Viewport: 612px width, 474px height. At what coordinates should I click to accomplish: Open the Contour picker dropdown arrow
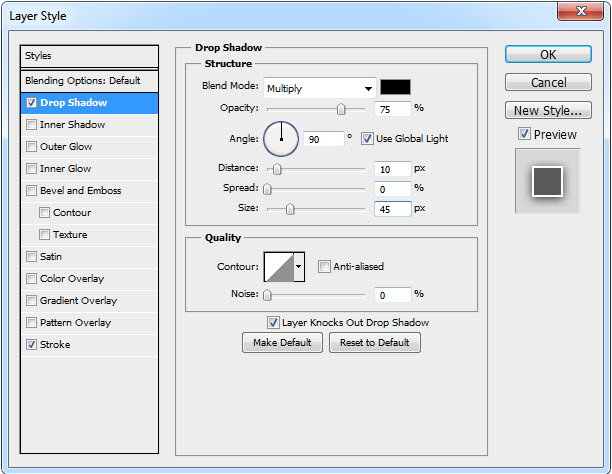pos(299,267)
